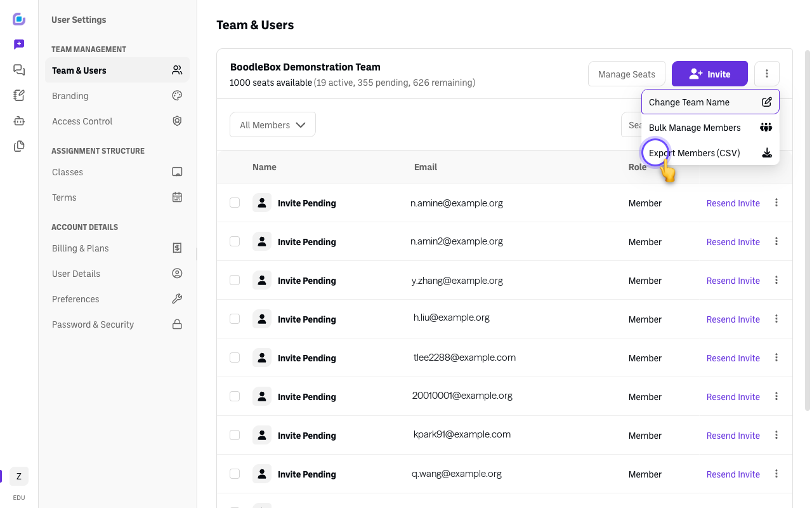Click the email h.liu@example.org
This screenshot has width=812, height=508.
(x=452, y=317)
